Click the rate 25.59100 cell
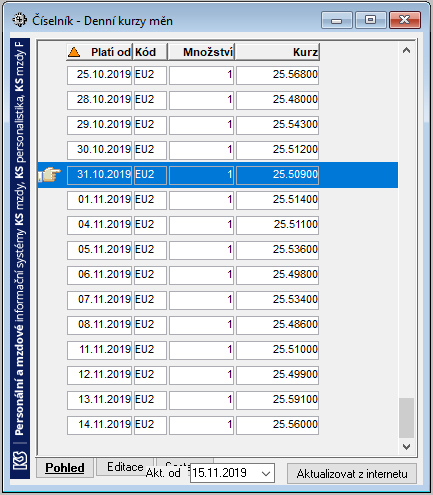This screenshot has height=495, width=433. click(277, 400)
